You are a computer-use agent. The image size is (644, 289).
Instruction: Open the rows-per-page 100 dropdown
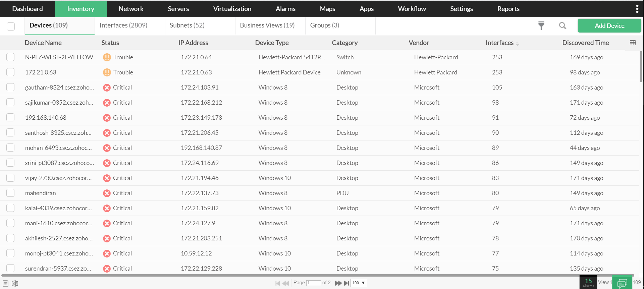click(359, 283)
